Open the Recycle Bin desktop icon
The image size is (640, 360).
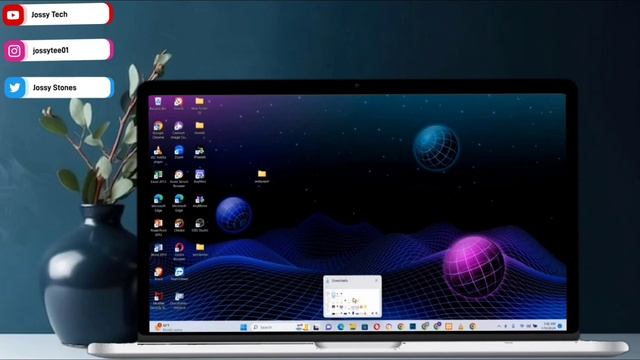[x=158, y=103]
